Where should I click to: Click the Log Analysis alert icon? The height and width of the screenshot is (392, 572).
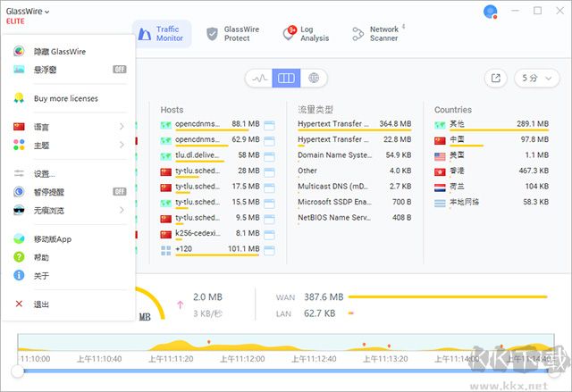click(290, 34)
